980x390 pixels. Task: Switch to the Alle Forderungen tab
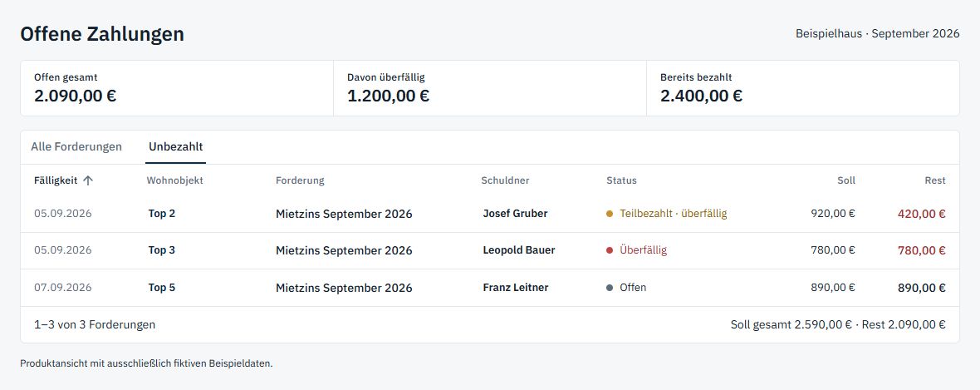pos(76,147)
